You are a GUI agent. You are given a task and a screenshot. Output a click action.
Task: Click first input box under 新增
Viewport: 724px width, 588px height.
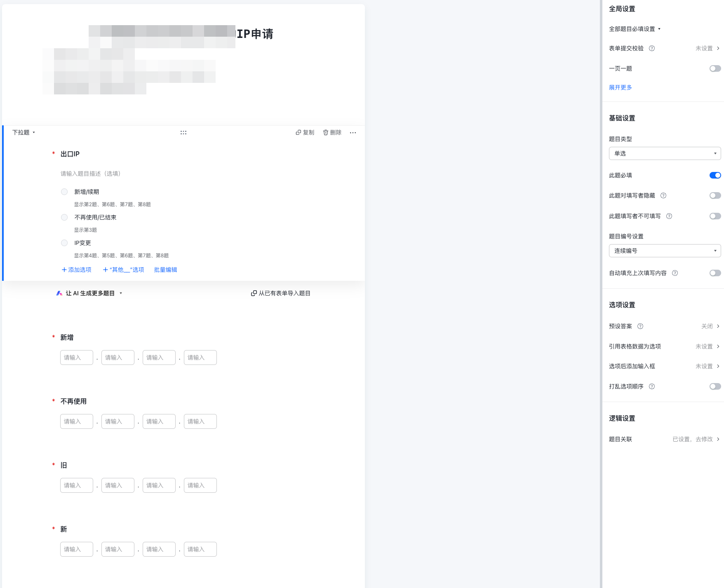coord(77,358)
